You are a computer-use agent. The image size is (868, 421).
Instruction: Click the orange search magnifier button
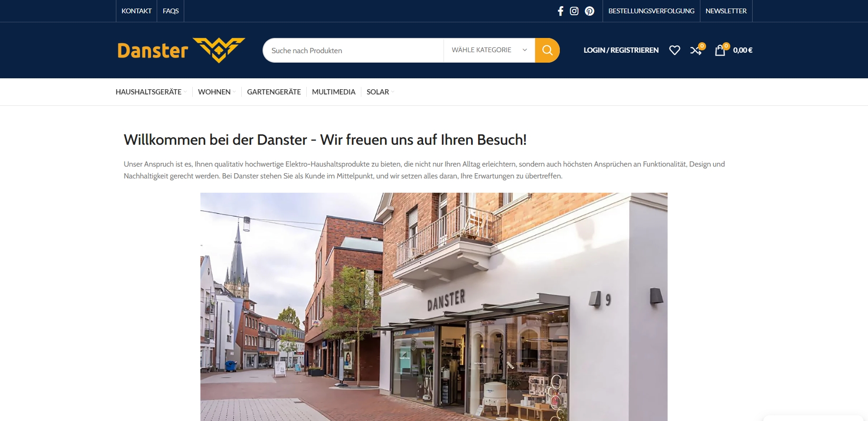click(x=547, y=50)
